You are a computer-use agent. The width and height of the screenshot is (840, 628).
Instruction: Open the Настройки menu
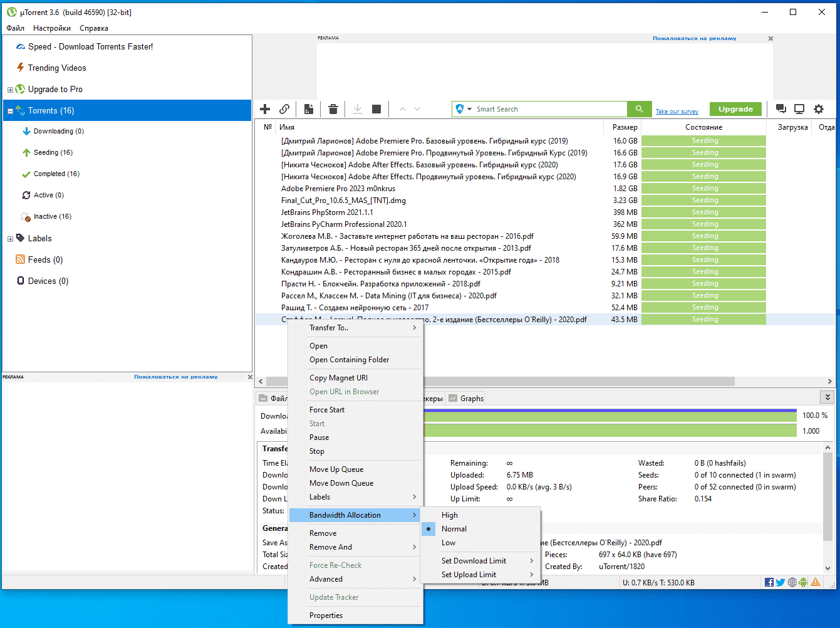coord(52,28)
